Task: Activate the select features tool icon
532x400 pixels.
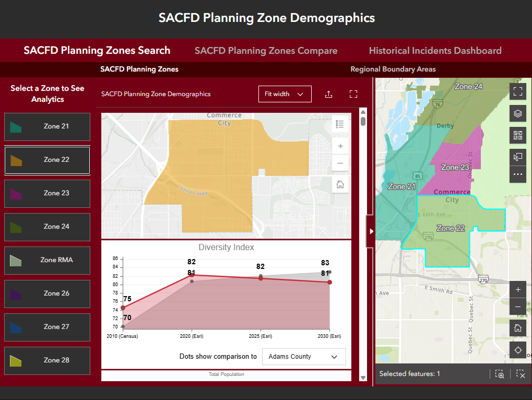Action: click(x=518, y=157)
